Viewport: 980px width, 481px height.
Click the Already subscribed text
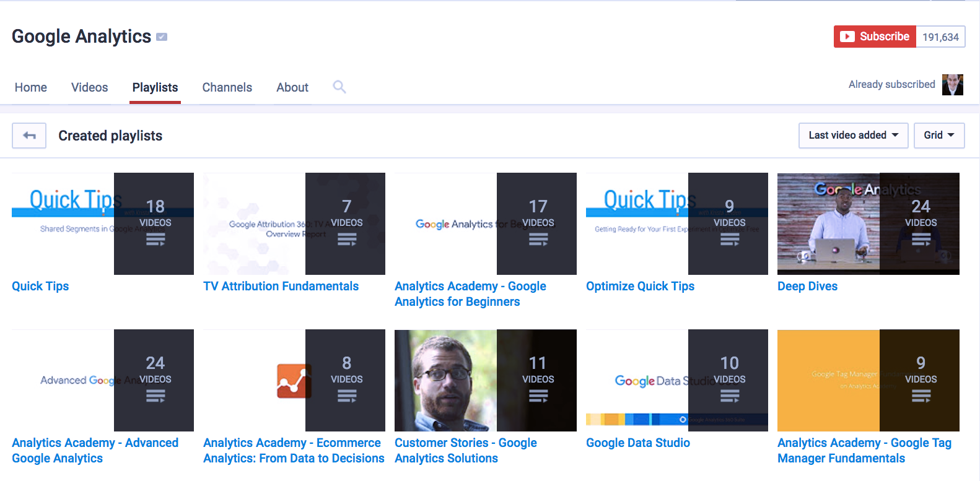[891, 84]
